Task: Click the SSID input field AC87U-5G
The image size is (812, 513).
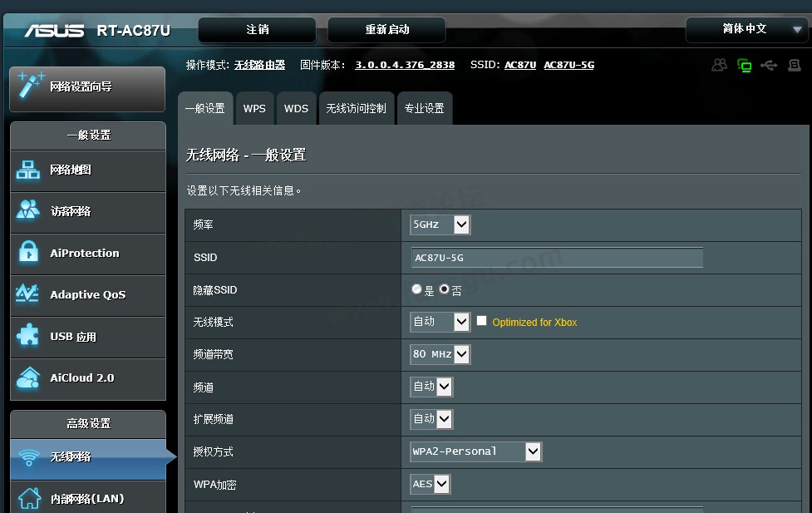Action: pos(557,258)
